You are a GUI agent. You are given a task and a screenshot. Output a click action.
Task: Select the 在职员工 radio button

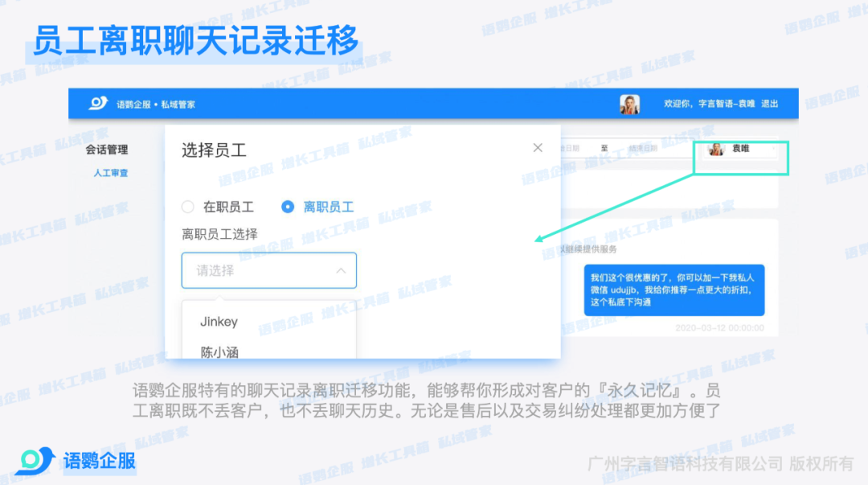[188, 207]
